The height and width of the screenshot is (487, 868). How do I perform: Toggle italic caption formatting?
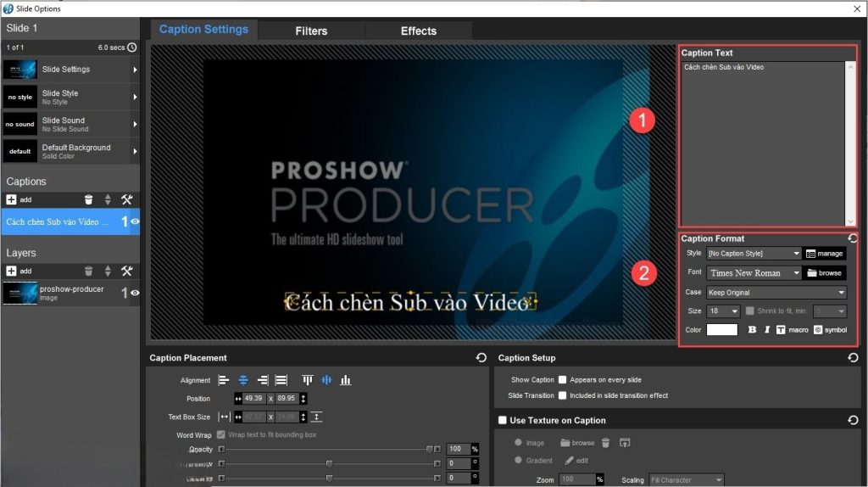pos(766,330)
